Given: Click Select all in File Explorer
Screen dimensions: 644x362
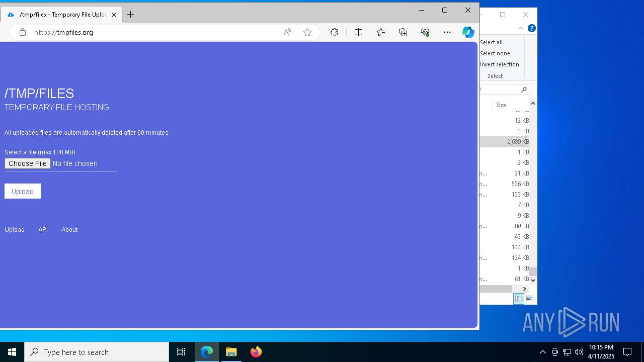Looking at the screenshot, I should pos(491,42).
